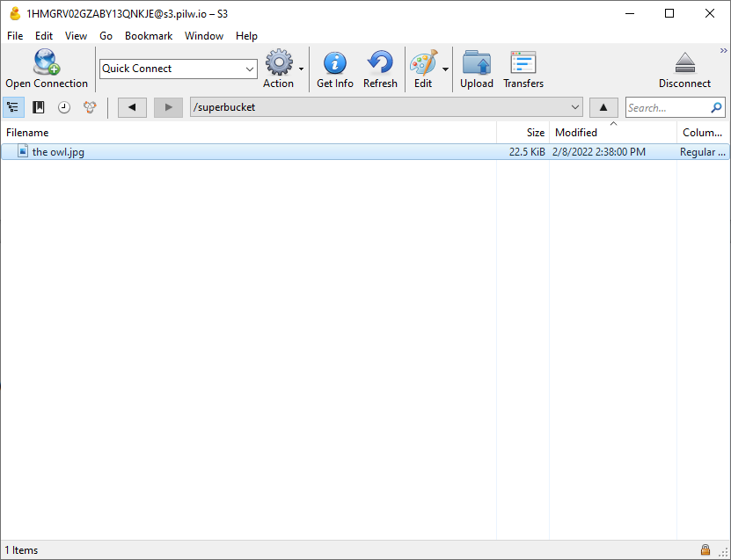Open the File menu
The width and height of the screenshot is (731, 560).
[15, 36]
